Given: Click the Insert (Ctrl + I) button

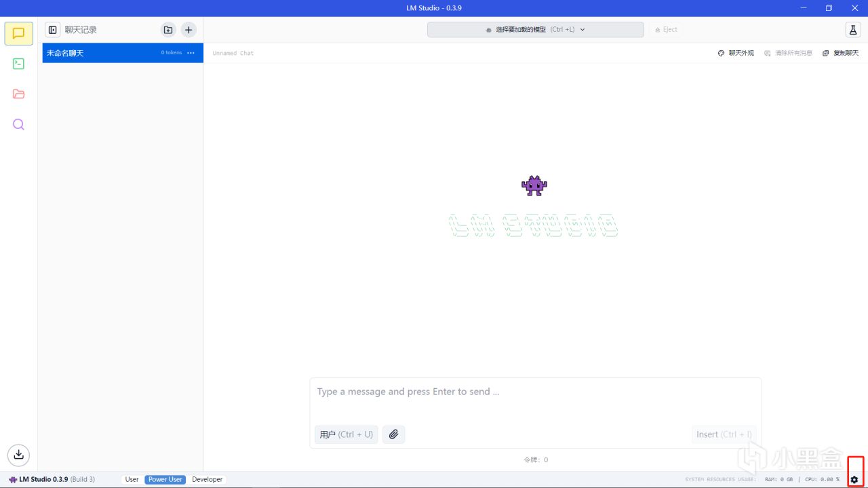Looking at the screenshot, I should (724, 434).
